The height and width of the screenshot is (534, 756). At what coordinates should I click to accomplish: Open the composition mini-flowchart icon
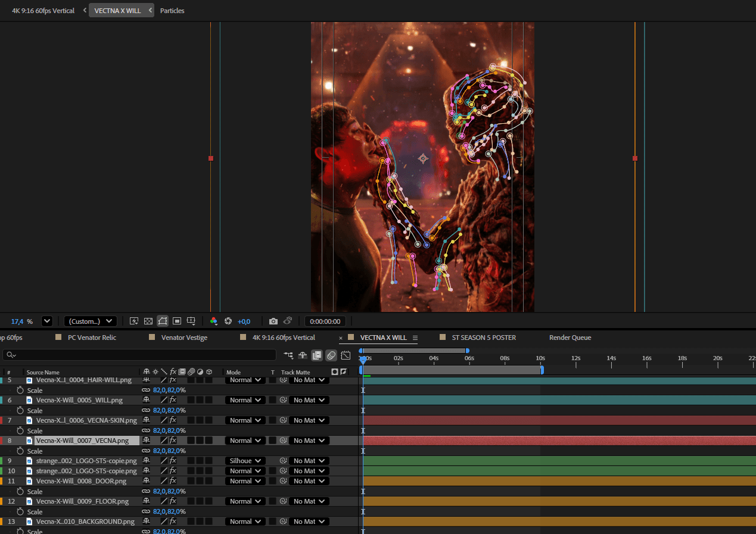[x=288, y=355]
